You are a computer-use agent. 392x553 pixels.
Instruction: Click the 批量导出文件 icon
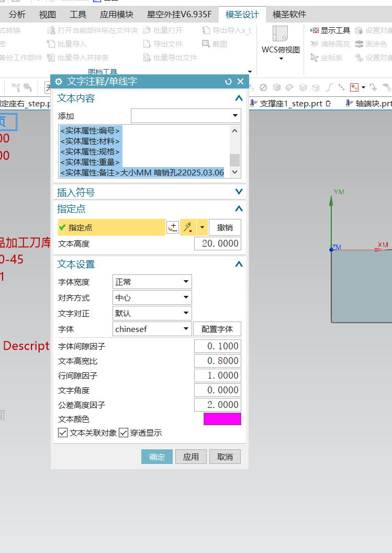pos(147,58)
